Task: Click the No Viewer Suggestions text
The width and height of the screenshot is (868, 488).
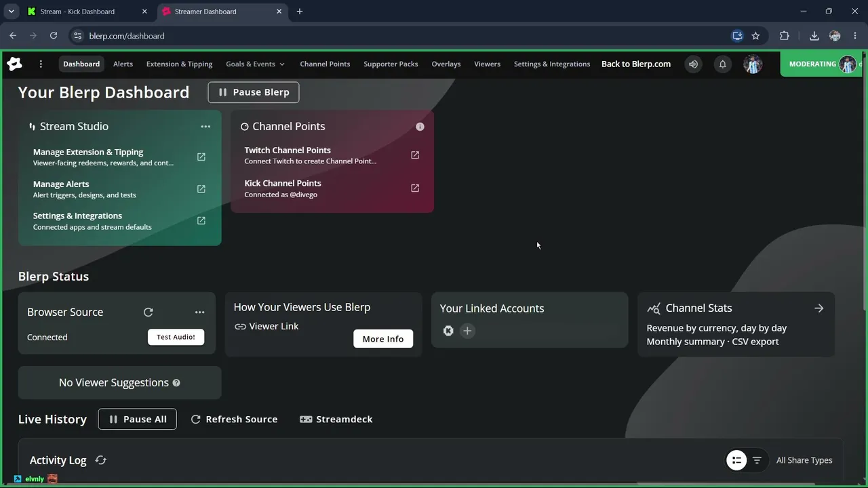Action: (x=114, y=383)
